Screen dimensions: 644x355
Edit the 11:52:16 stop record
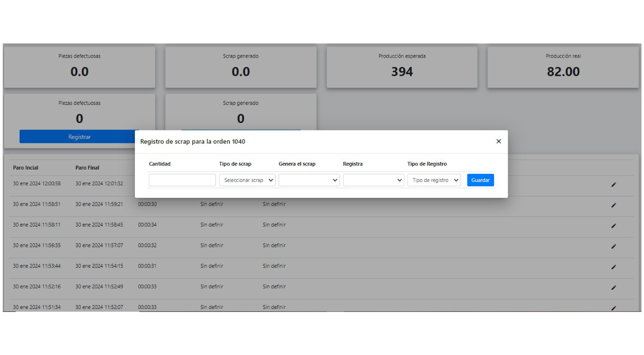613,287
